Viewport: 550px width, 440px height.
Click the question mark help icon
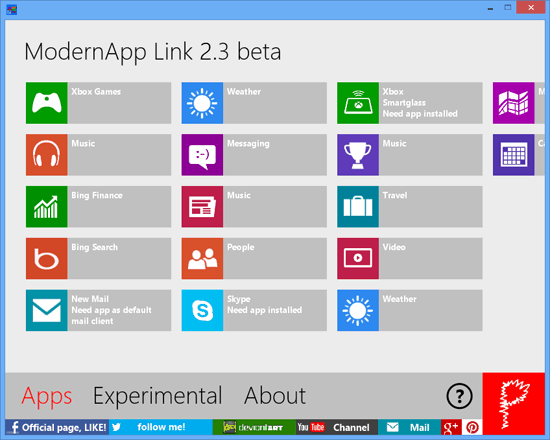coord(459,396)
